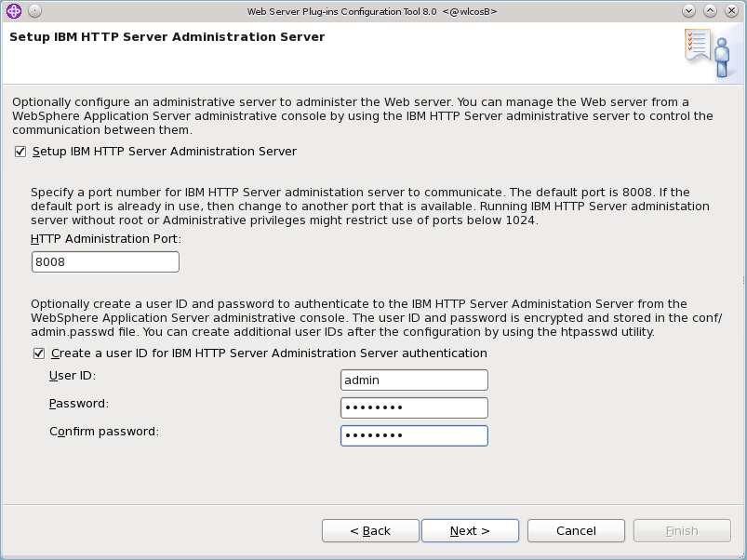Image resolution: width=747 pixels, height=560 pixels.
Task: Proceed with the Next button
Action: click(470, 530)
